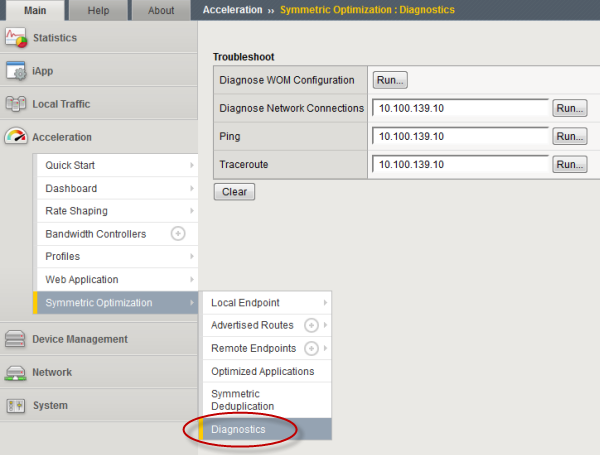
Task: Click the Statistics chart icon
Action: [16, 39]
